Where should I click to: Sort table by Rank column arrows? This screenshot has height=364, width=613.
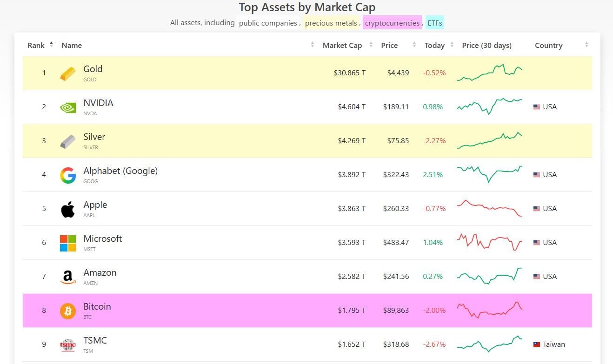(x=51, y=45)
